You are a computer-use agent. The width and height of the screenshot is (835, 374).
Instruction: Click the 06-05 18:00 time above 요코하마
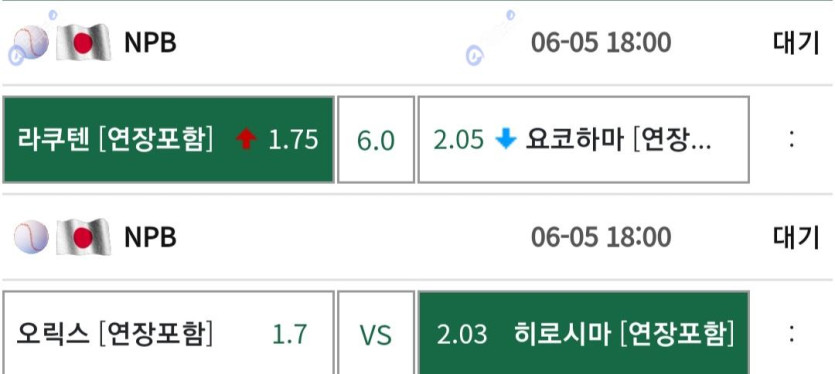pos(601,43)
